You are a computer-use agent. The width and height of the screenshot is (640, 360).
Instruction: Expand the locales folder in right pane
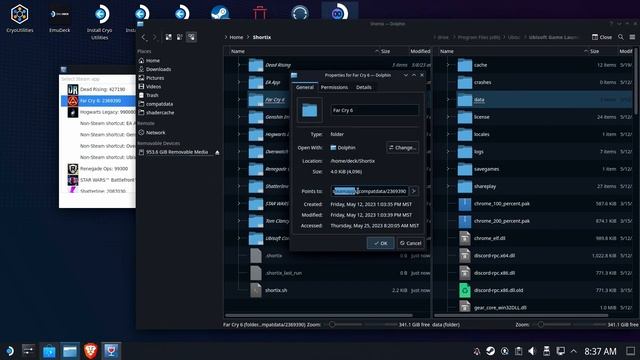[x=448, y=134]
